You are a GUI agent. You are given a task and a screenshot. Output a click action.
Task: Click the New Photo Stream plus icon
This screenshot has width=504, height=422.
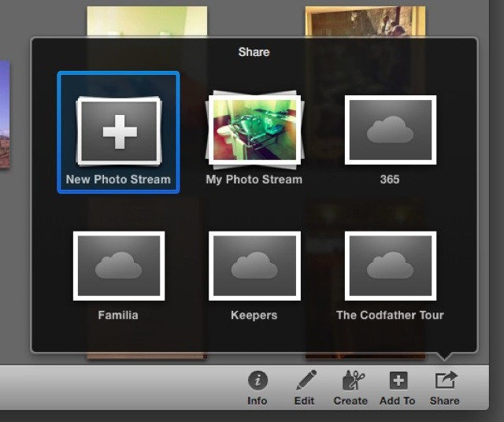[x=119, y=131]
